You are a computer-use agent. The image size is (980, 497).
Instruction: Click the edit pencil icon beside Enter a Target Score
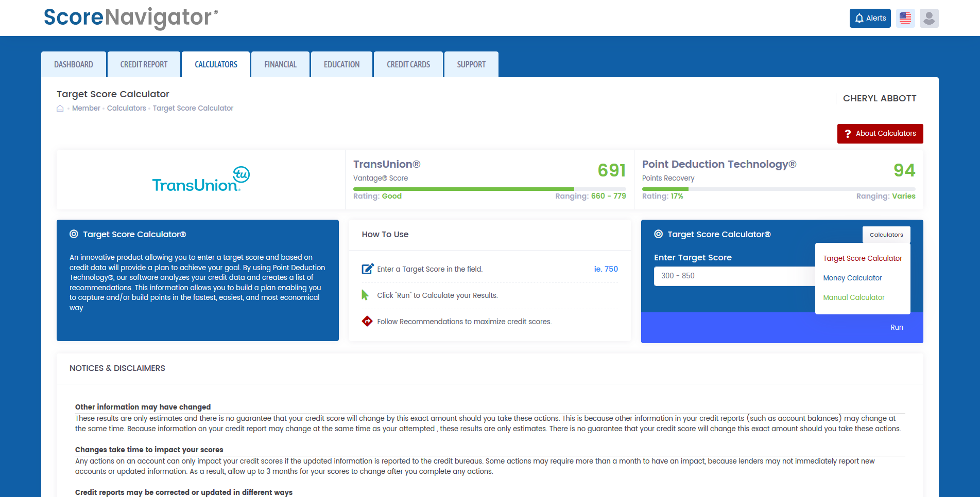point(368,269)
